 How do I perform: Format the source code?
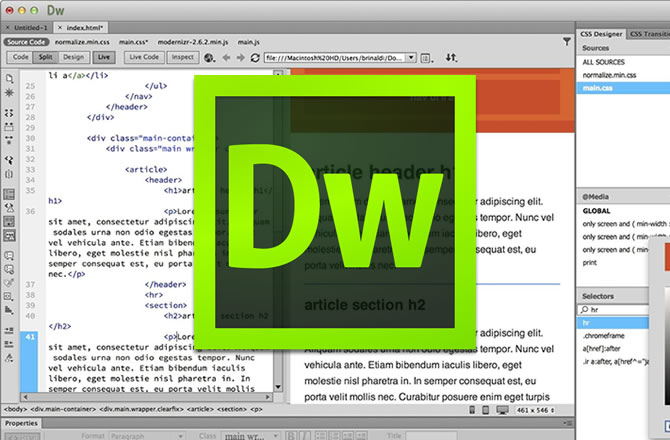9,358
